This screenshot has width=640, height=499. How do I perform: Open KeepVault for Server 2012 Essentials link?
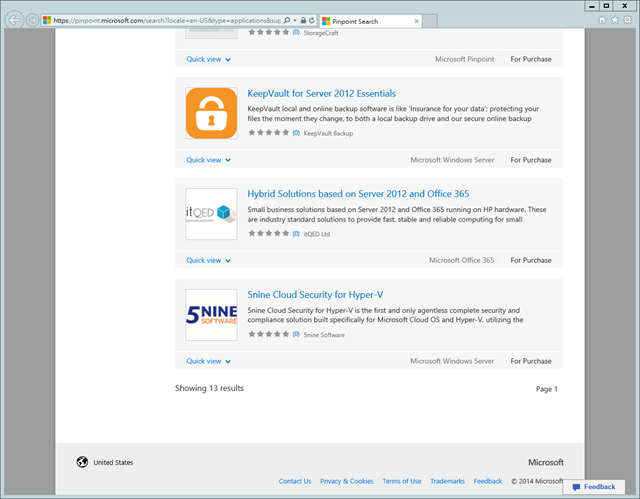coord(322,93)
